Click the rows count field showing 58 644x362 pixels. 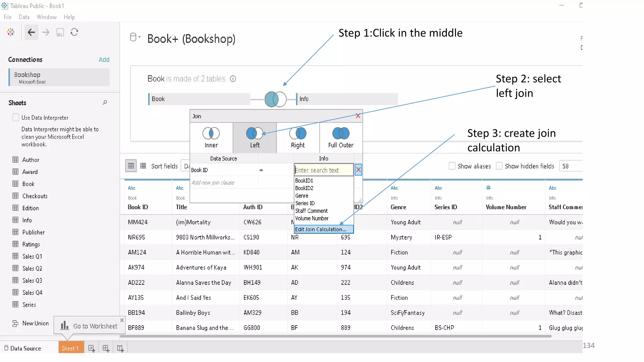tap(571, 166)
